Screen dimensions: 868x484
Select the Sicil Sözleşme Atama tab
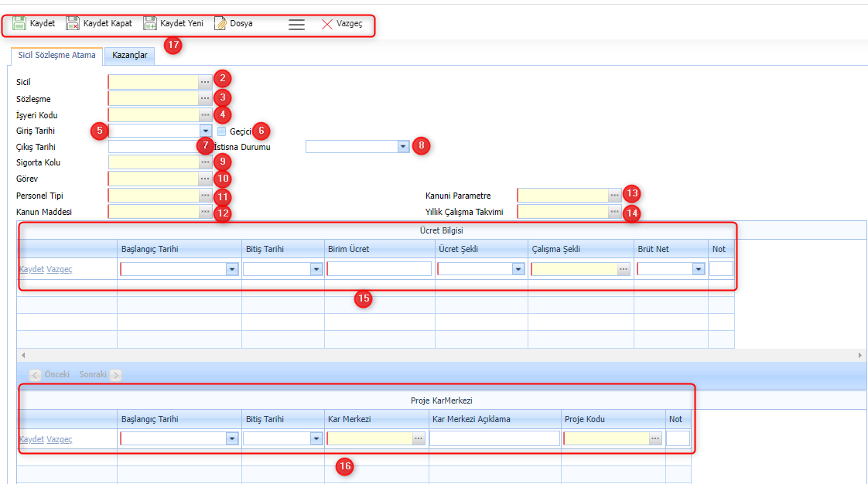[x=56, y=56]
